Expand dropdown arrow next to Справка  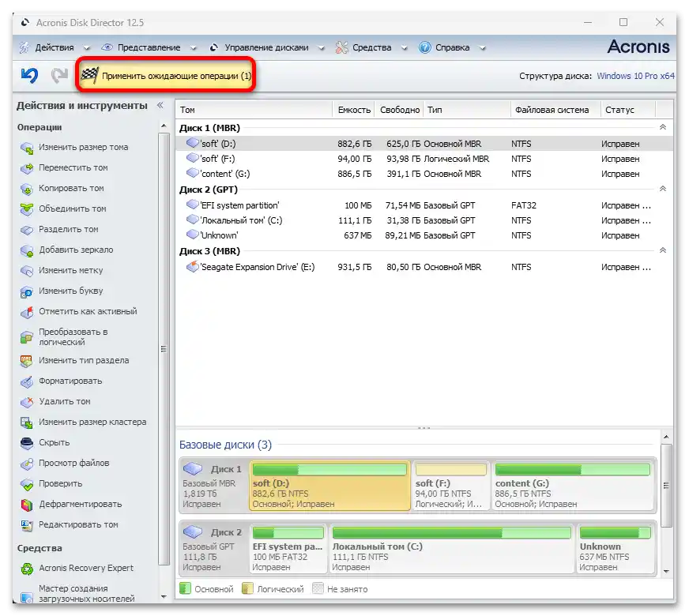[x=483, y=48]
